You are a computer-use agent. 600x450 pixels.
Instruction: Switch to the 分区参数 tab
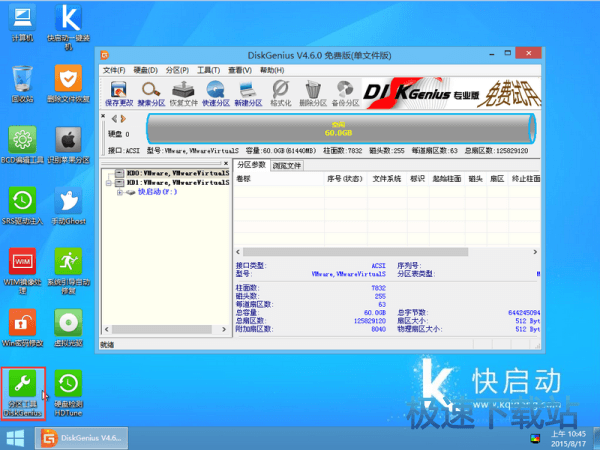251,165
